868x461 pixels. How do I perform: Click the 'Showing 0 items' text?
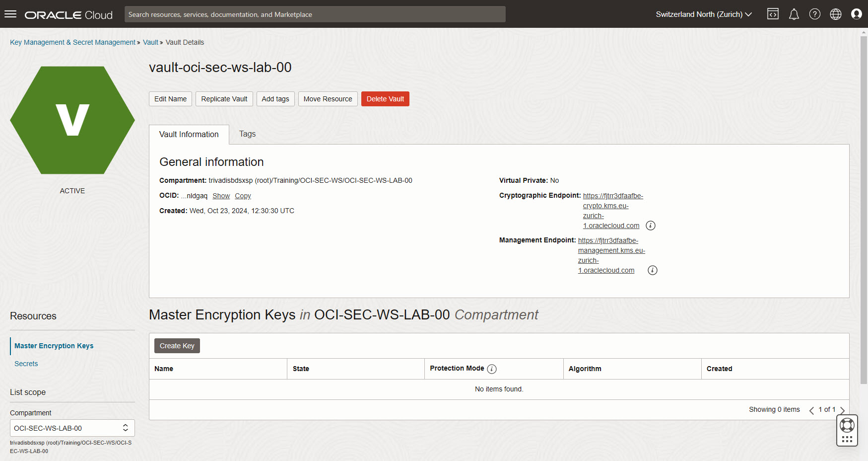coord(774,409)
